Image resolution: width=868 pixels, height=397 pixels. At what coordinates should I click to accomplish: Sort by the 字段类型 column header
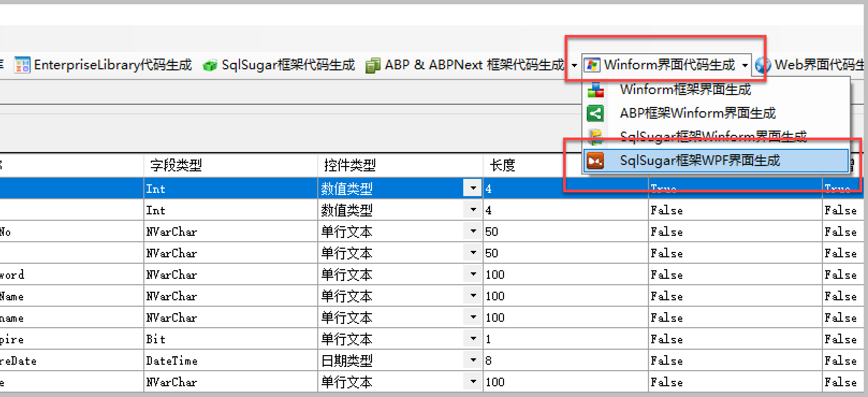[231, 165]
